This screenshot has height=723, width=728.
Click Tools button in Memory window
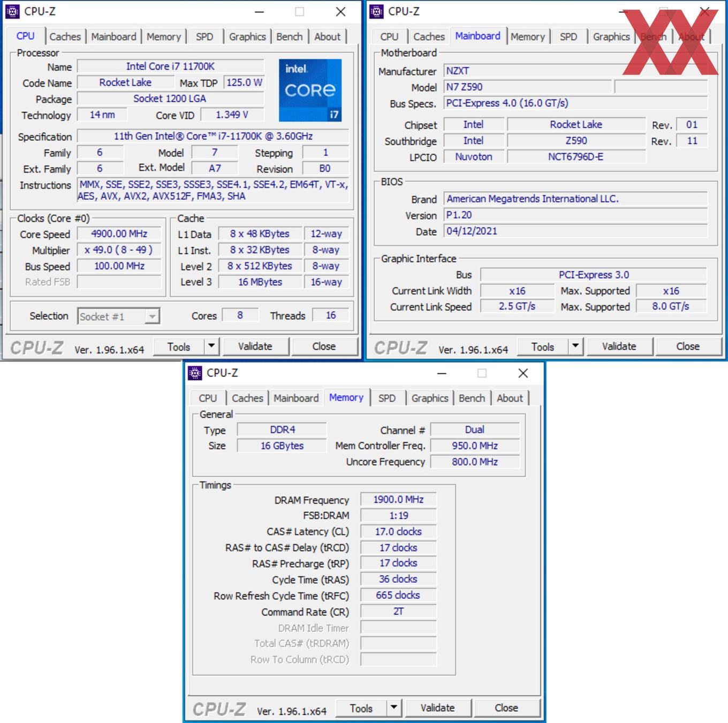(361, 708)
